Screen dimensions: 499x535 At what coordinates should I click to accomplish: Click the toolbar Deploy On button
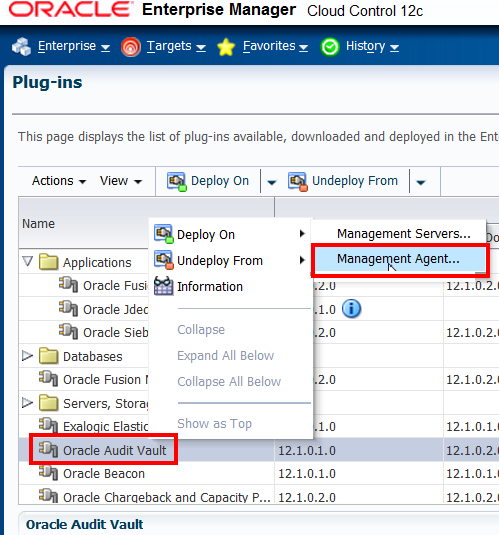pyautogui.click(x=208, y=181)
